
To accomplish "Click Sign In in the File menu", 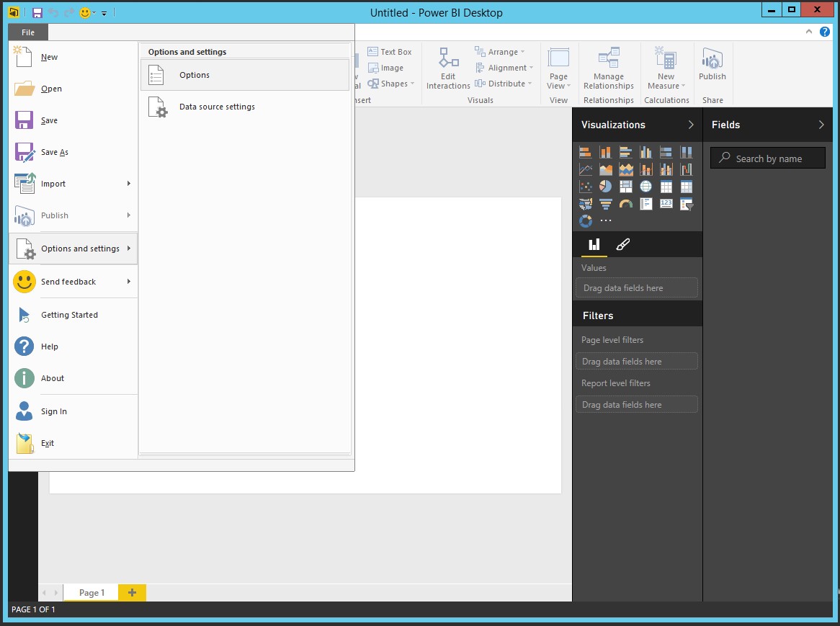I will pyautogui.click(x=73, y=411).
